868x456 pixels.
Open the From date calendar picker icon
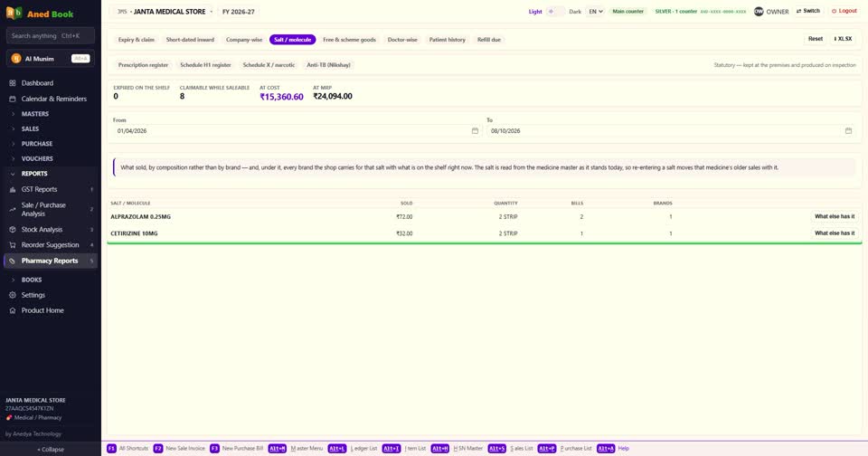click(x=475, y=131)
